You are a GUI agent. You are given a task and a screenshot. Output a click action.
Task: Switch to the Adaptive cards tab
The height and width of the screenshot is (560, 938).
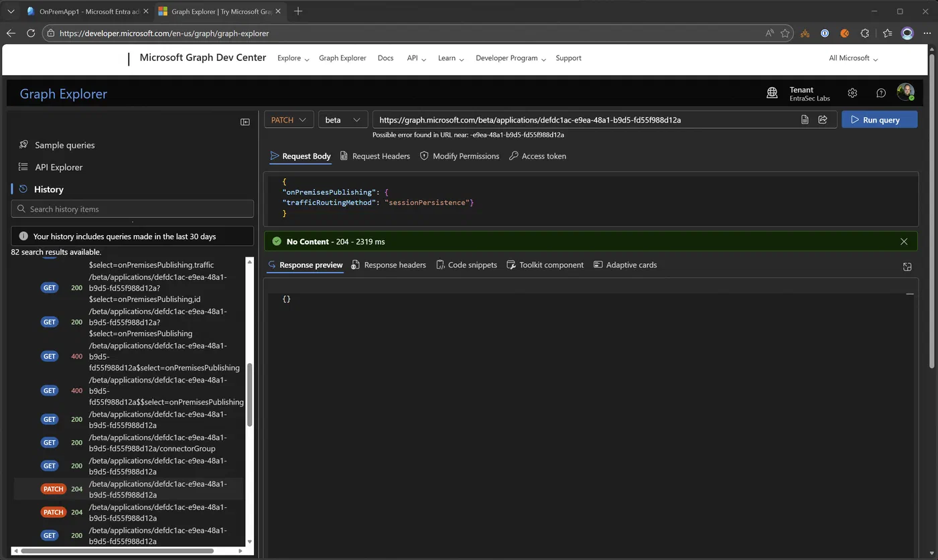tap(625, 265)
